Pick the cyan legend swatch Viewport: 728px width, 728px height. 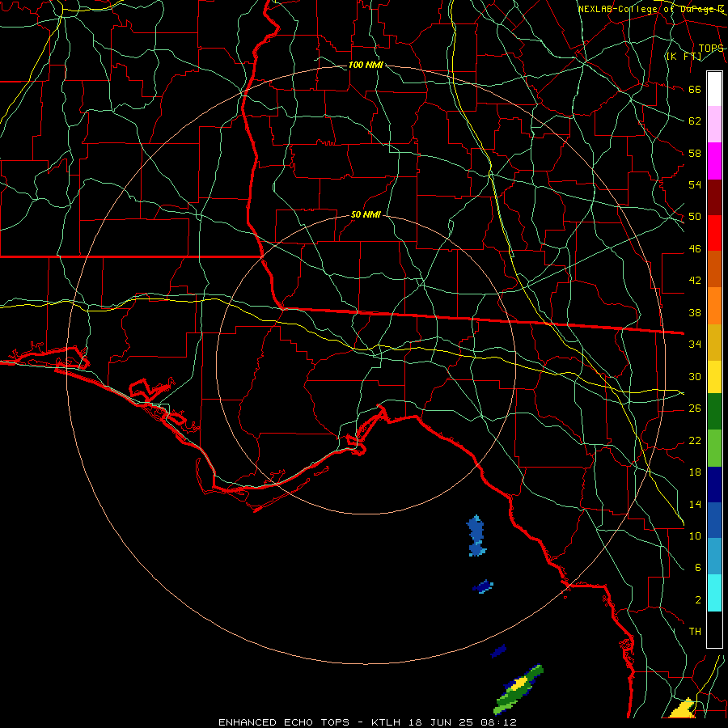pyautogui.click(x=714, y=593)
